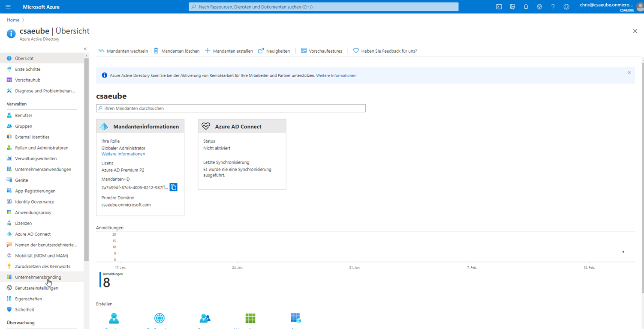The height and width of the screenshot is (329, 644).
Task: Open External Identities
Action: pyautogui.click(x=42, y=137)
